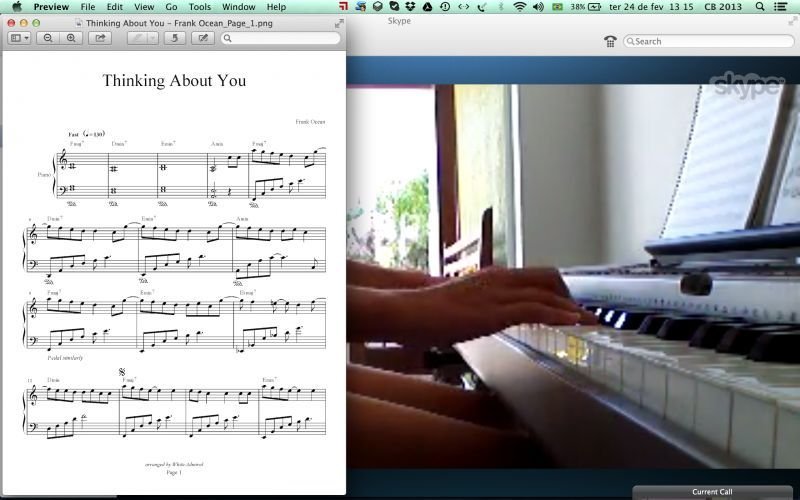Click the Current Call button in Skype

click(x=712, y=492)
